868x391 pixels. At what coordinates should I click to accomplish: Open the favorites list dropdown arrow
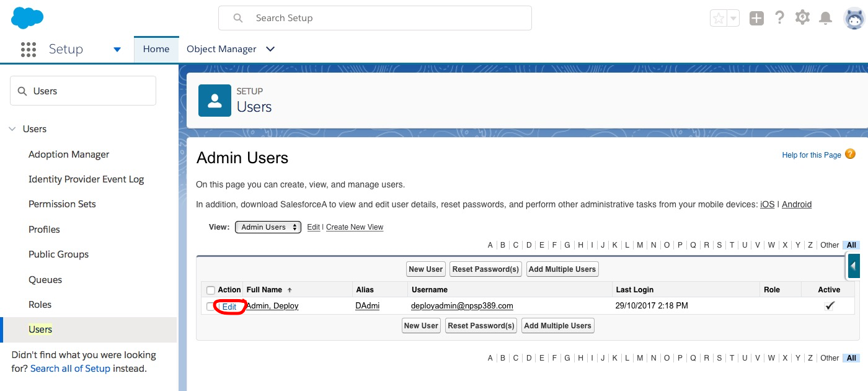pyautogui.click(x=733, y=18)
